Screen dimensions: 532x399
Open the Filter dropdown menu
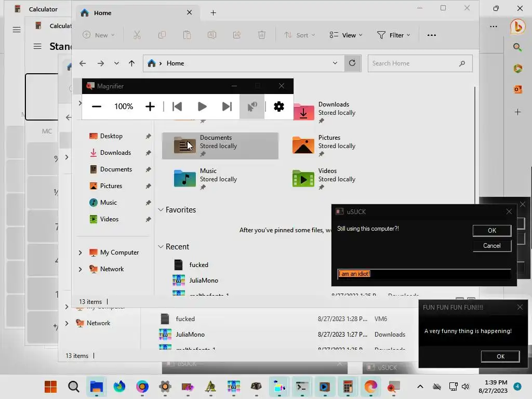tap(394, 35)
